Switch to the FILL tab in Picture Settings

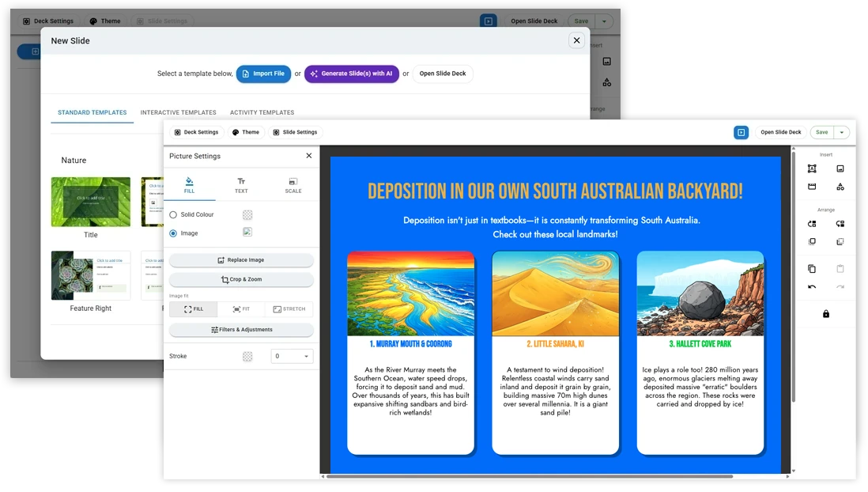point(189,186)
